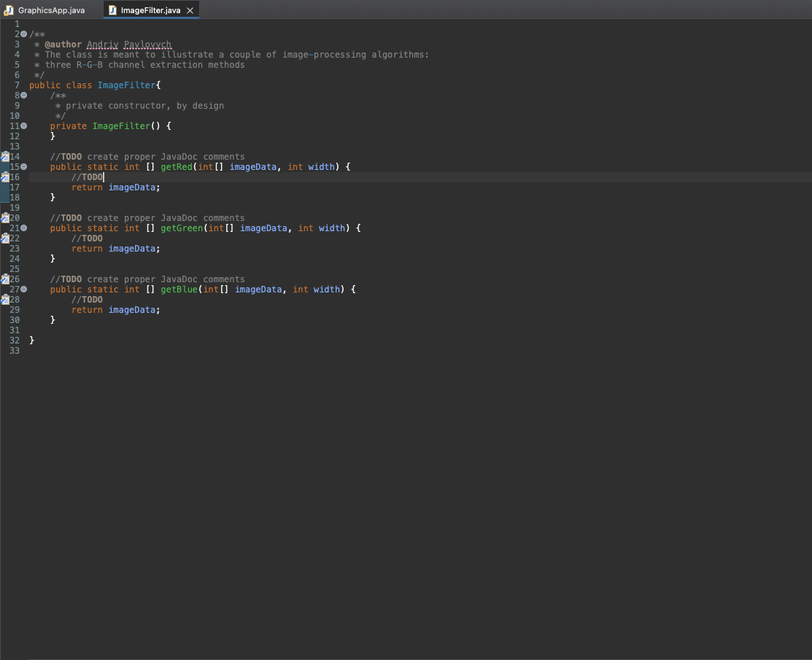Click the TODO task marker beside line 14

point(4,156)
